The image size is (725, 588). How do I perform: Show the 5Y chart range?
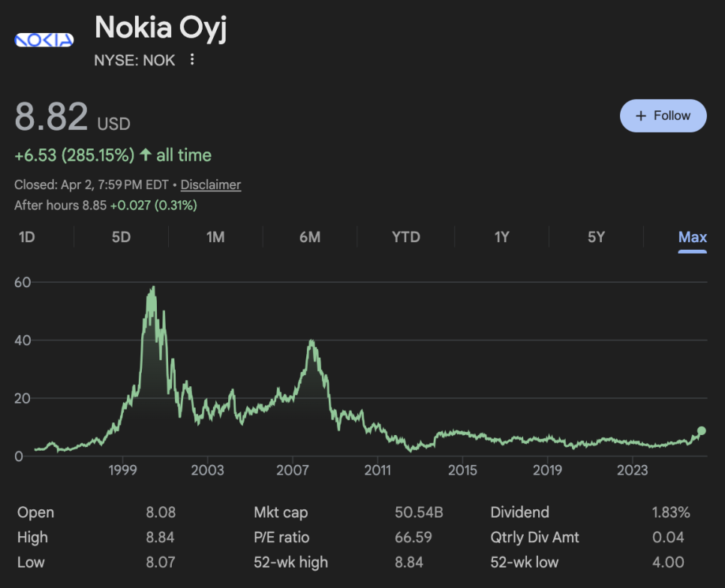tap(596, 237)
